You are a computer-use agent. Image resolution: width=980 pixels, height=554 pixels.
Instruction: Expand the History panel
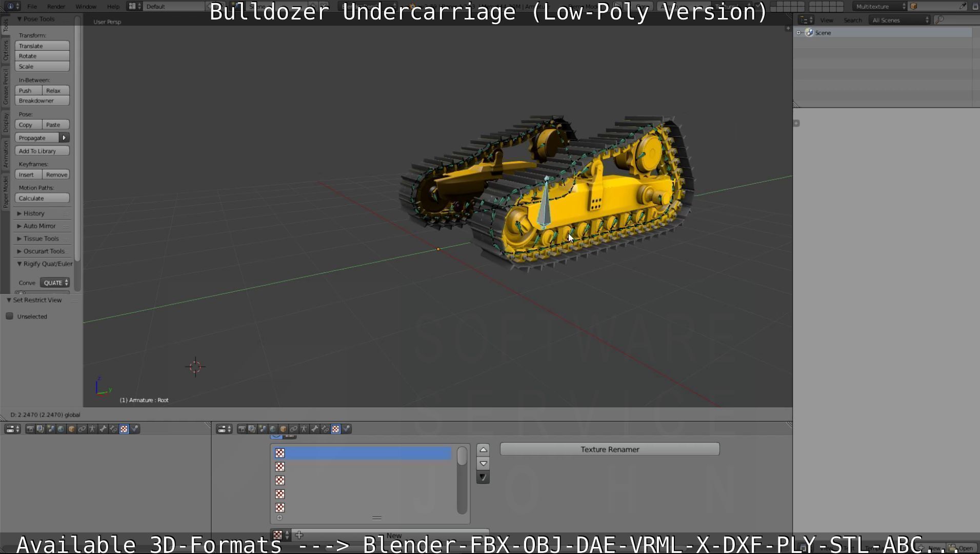click(x=19, y=213)
